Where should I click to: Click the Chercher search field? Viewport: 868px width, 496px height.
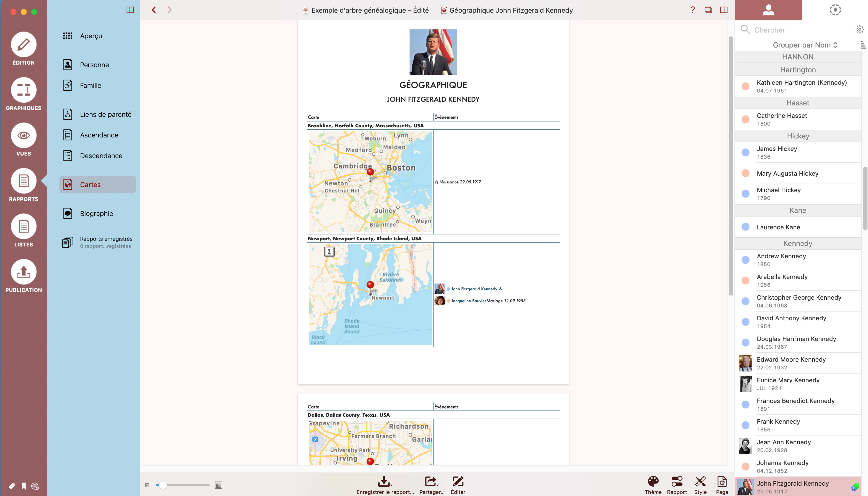click(797, 30)
